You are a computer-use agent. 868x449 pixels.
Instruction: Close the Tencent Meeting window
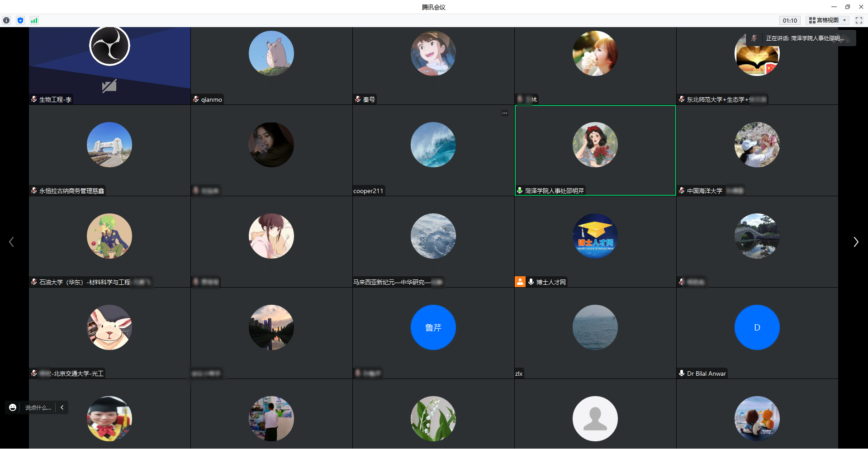click(x=861, y=7)
